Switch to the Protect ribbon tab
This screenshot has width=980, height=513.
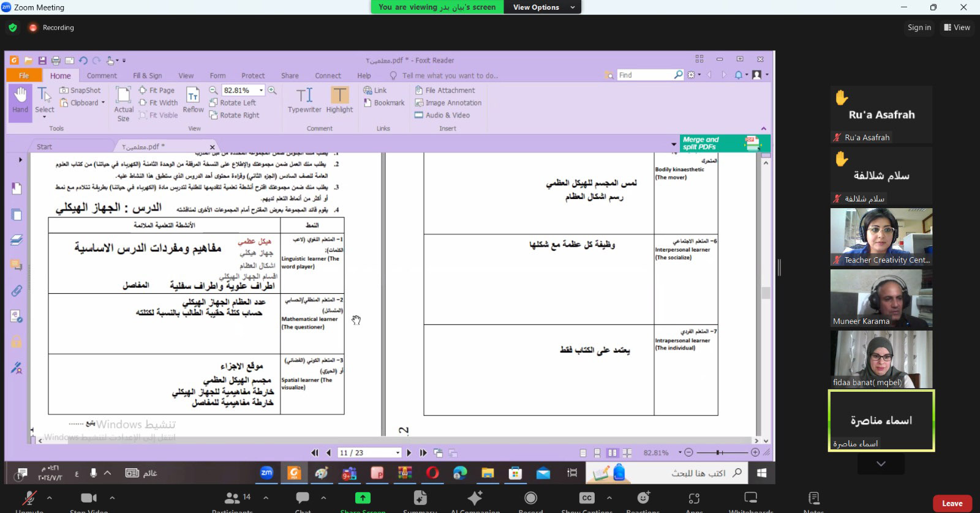tap(253, 76)
